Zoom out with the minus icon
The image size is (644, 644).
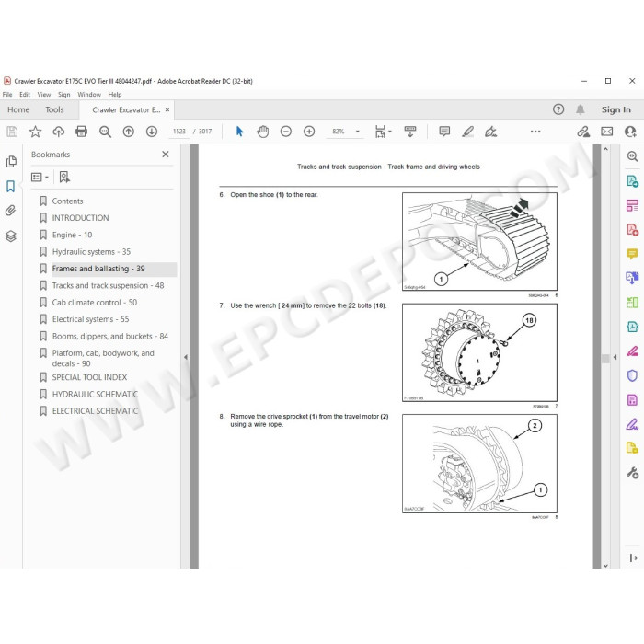(286, 132)
